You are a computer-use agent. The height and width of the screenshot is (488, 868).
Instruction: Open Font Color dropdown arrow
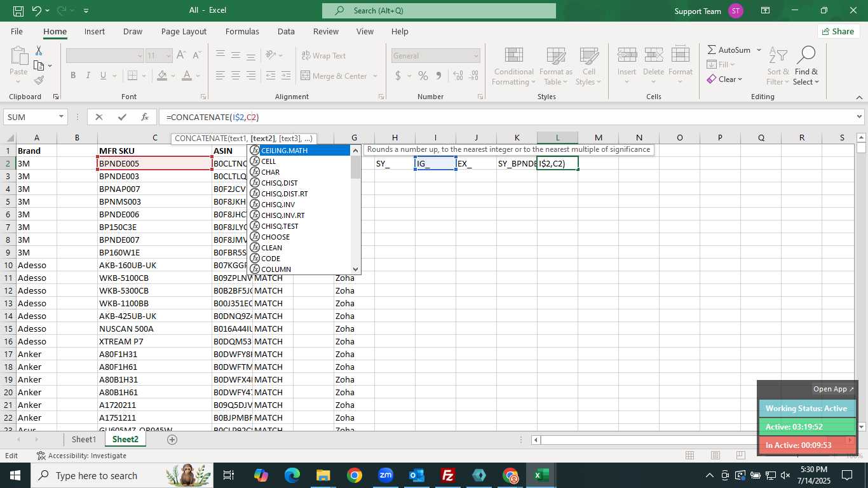click(198, 76)
